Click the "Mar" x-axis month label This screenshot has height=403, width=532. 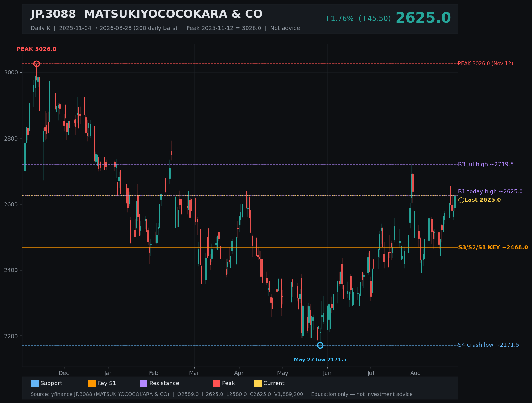click(194, 373)
